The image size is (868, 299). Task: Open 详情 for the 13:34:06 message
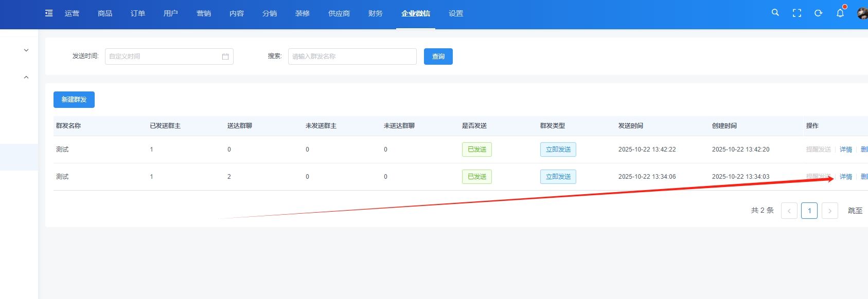pyautogui.click(x=845, y=177)
